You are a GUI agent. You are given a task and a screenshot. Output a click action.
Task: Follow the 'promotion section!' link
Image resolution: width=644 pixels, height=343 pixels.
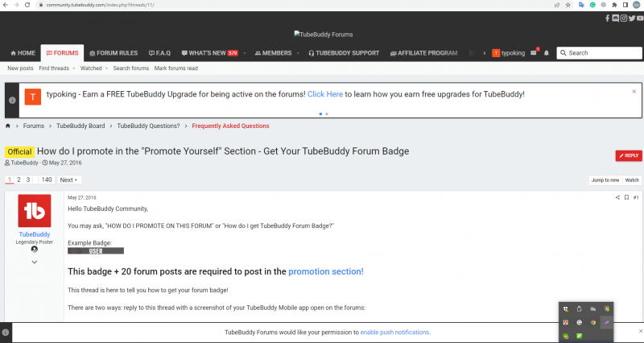[325, 271]
